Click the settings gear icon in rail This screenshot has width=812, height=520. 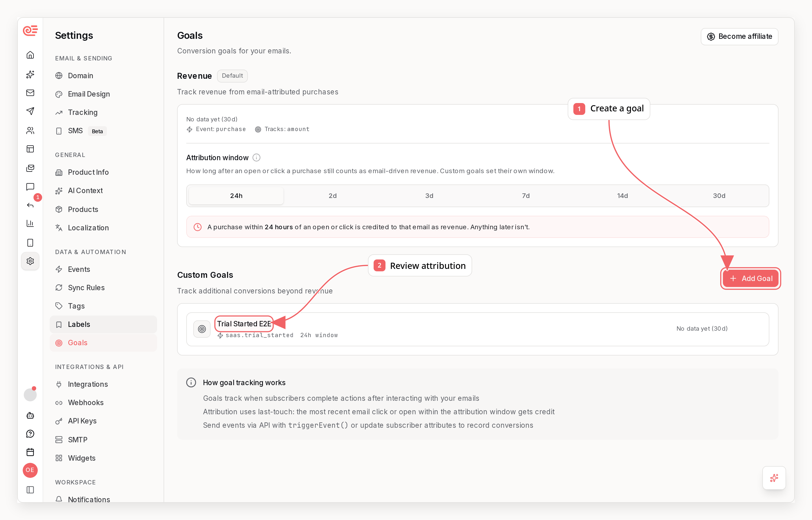point(30,261)
